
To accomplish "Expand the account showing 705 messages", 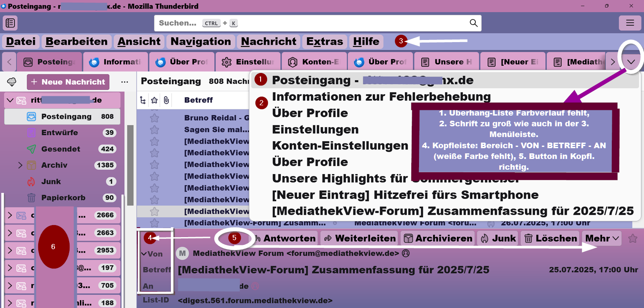I will point(10,286).
